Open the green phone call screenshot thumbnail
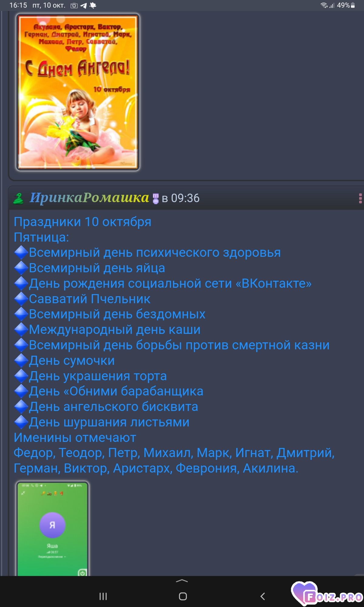The width and height of the screenshot is (364, 607). pyautogui.click(x=52, y=528)
